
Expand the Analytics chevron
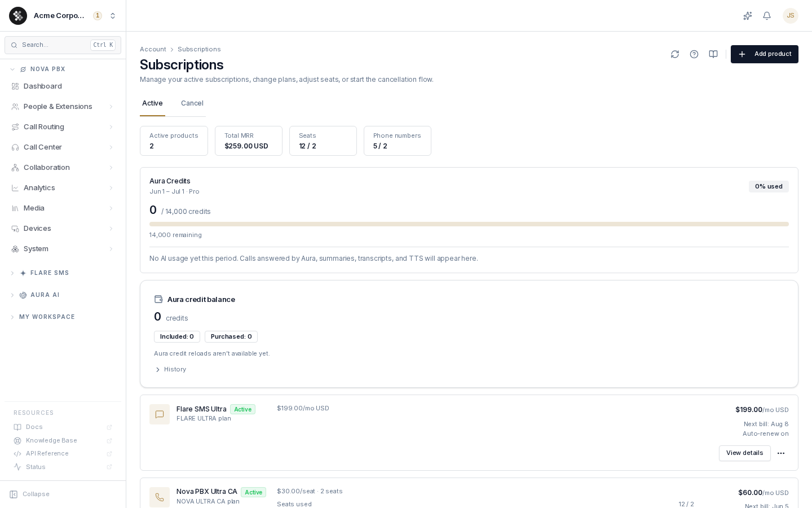111,188
